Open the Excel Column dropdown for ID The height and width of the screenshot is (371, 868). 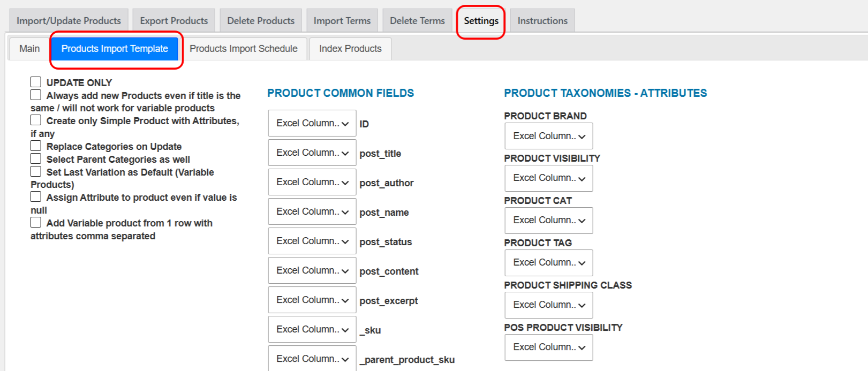coord(312,123)
